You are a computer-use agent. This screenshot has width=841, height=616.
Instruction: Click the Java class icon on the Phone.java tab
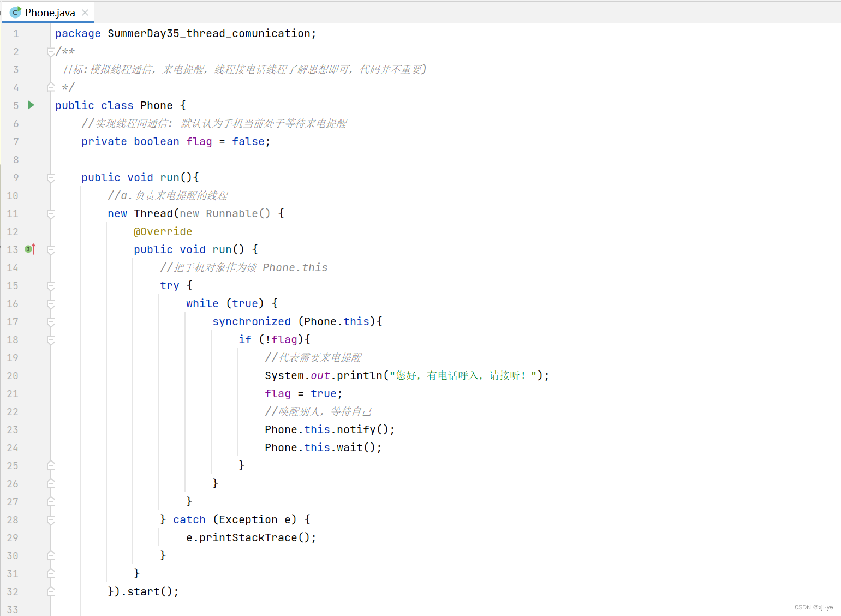16,12
